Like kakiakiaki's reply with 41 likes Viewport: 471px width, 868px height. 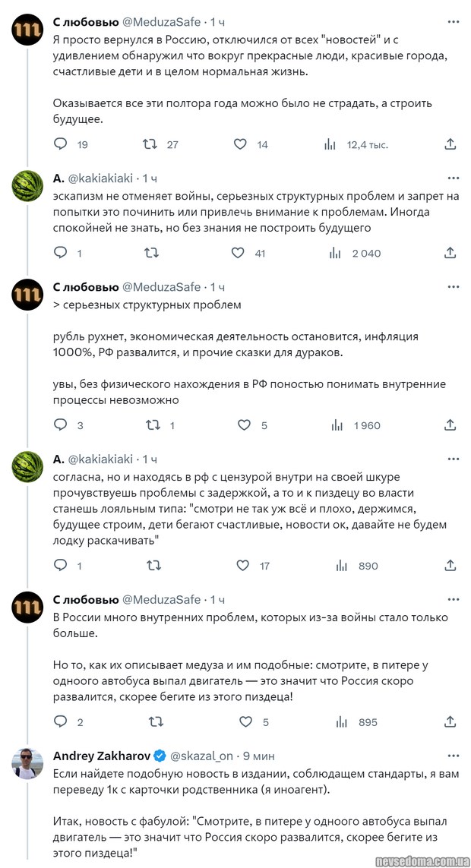coord(238,253)
